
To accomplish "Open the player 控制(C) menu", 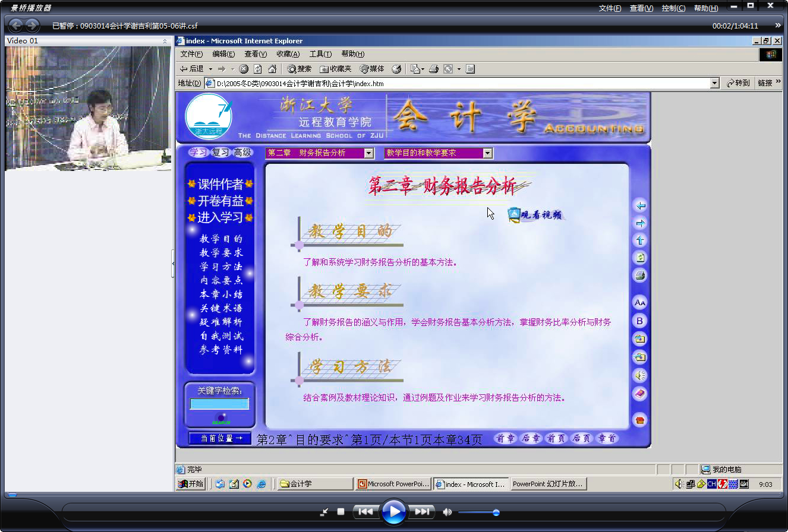I will click(x=673, y=8).
